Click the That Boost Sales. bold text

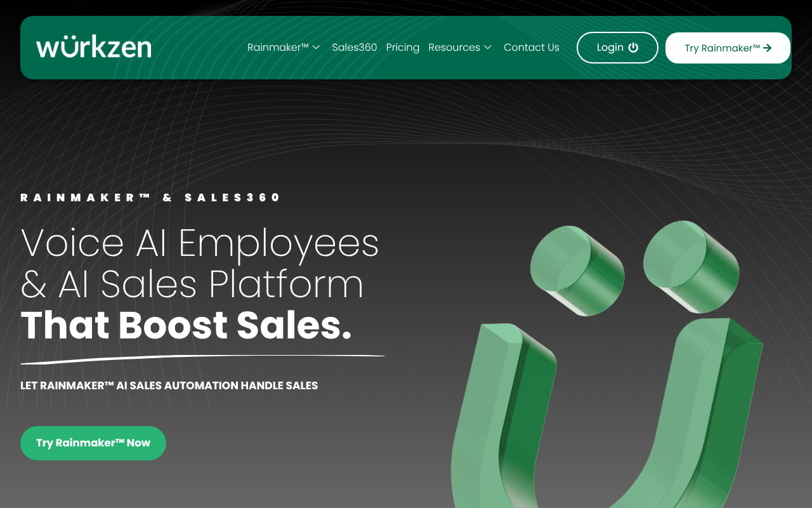(x=186, y=325)
